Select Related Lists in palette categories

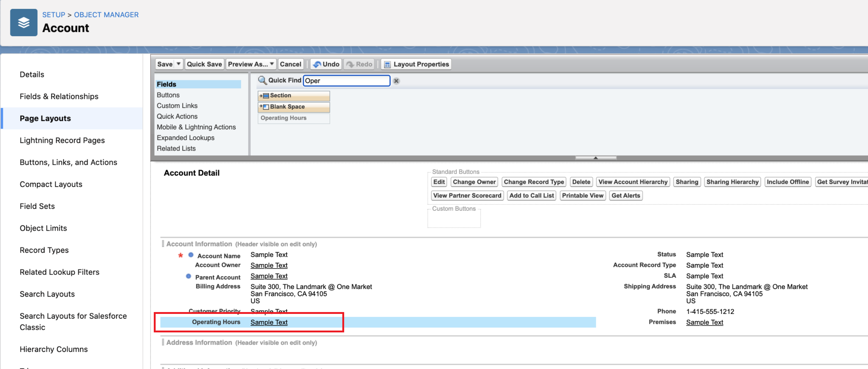pyautogui.click(x=176, y=149)
